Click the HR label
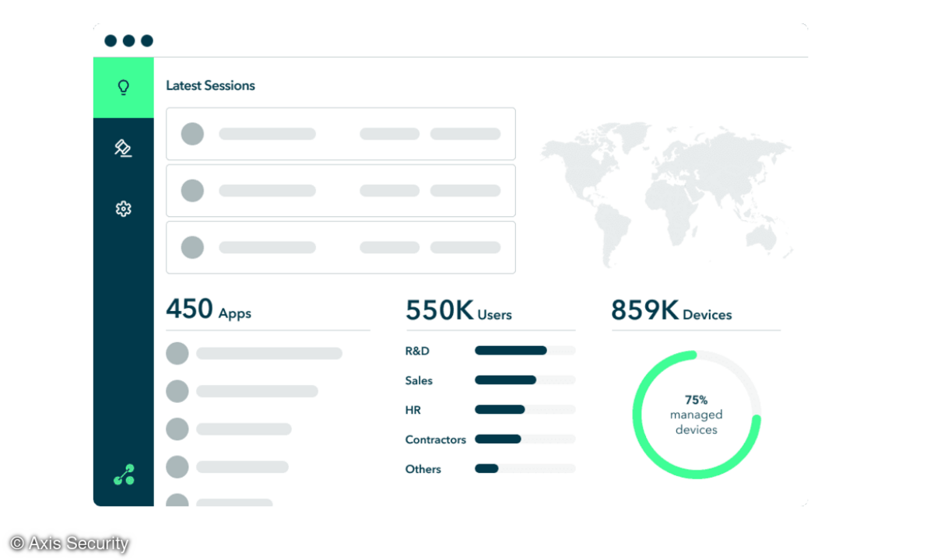The image size is (934, 560). click(x=413, y=410)
